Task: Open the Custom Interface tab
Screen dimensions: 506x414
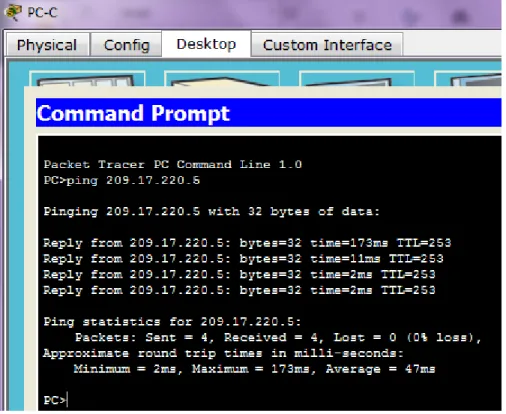Action: pos(327,45)
